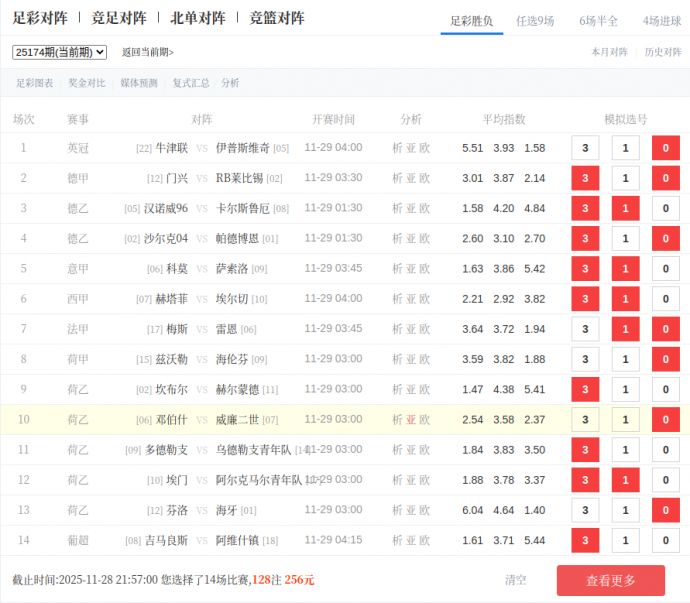Toggle the 1 pick for match 2 门兴
690x603 pixels.
tap(625, 178)
